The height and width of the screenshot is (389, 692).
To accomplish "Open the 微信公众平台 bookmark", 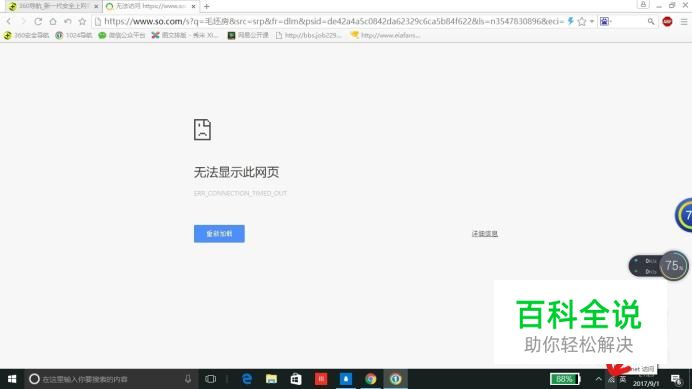I will click(x=121, y=35).
